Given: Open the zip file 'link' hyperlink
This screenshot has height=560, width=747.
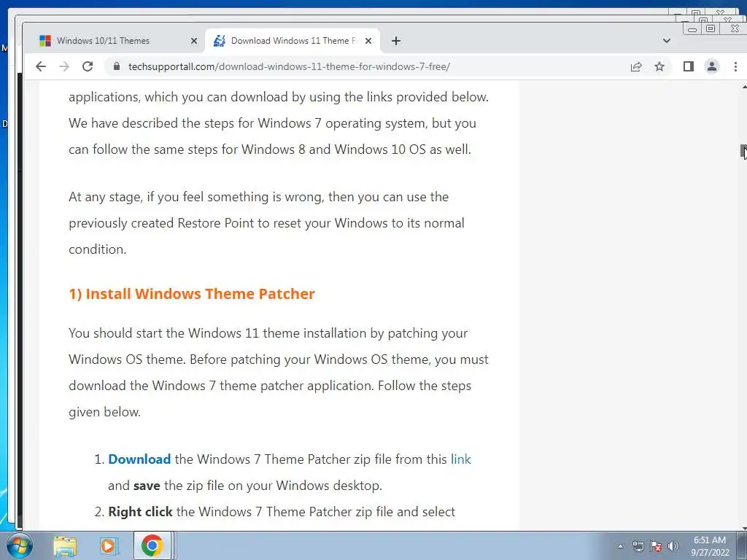Looking at the screenshot, I should 461,459.
